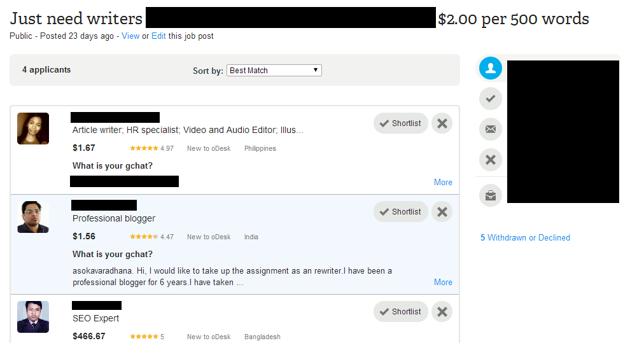Open 5 Withdrawn or Declined link
Image resolution: width=623 pixels, height=364 pixels.
pos(525,237)
